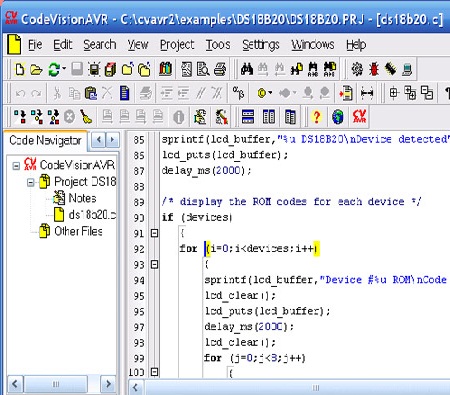Tile windows vertically icon

[x=269, y=117]
